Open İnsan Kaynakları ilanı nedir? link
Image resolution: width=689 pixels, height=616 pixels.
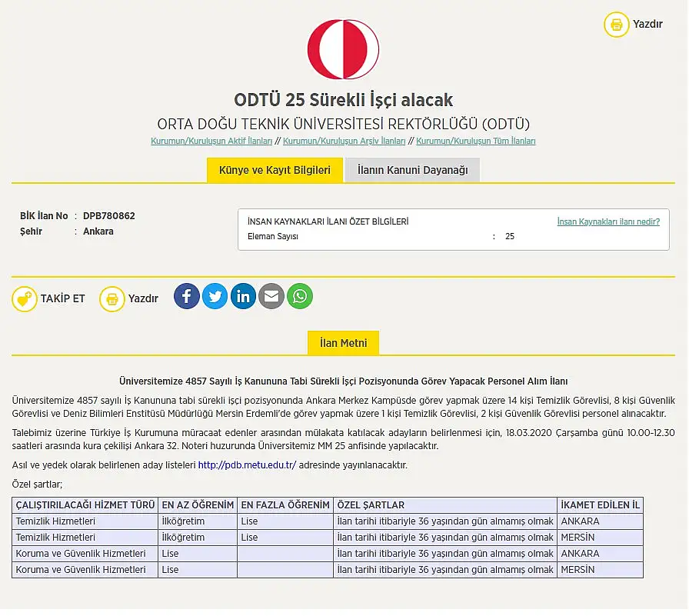608,221
